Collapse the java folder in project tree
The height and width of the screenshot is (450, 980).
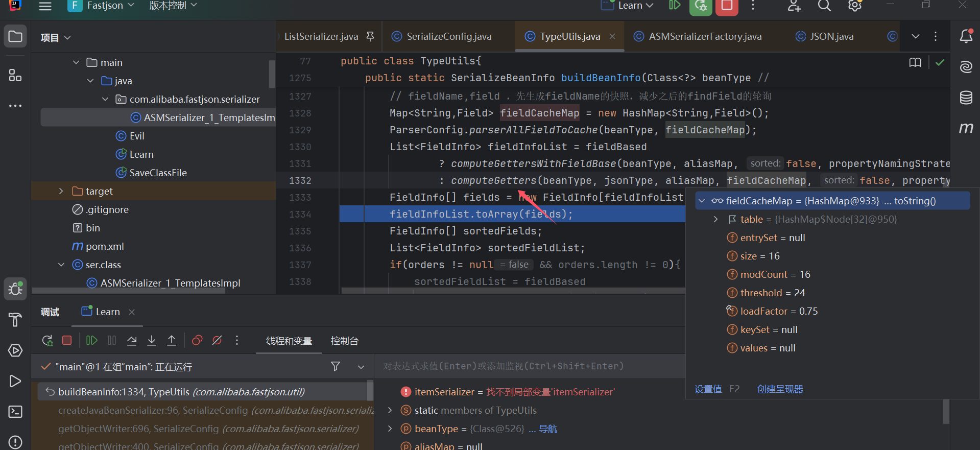[x=90, y=81]
